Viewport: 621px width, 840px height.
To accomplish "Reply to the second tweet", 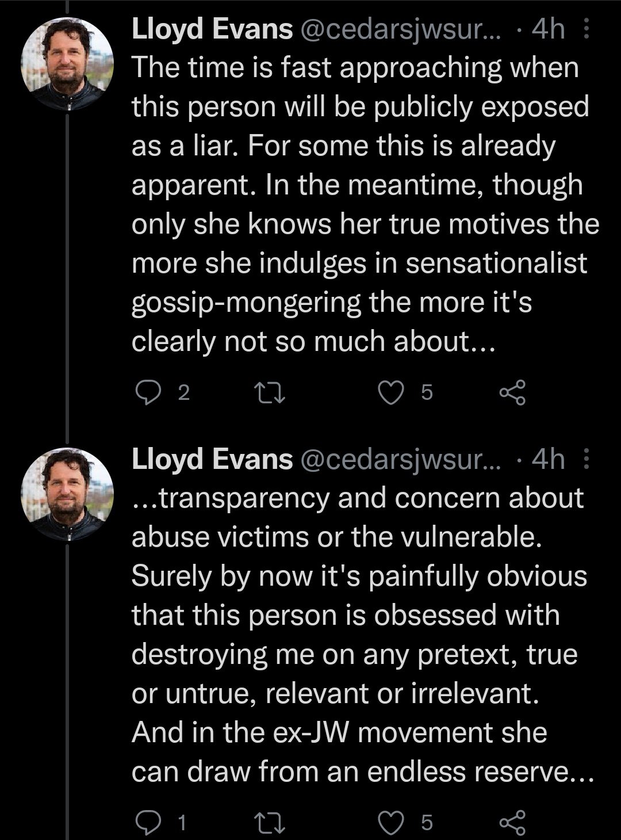I will 147,823.
